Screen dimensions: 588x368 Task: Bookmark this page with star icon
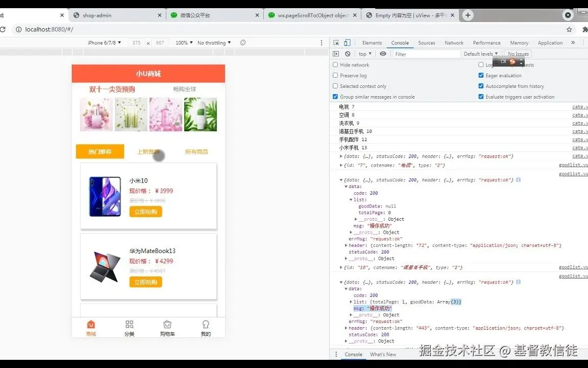[x=569, y=29]
